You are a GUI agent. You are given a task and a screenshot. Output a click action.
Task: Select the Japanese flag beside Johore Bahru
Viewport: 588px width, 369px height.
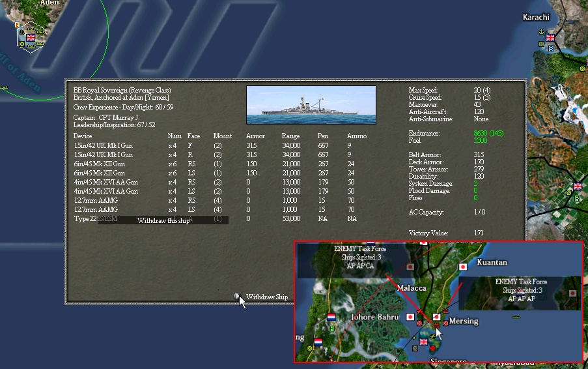coord(410,317)
